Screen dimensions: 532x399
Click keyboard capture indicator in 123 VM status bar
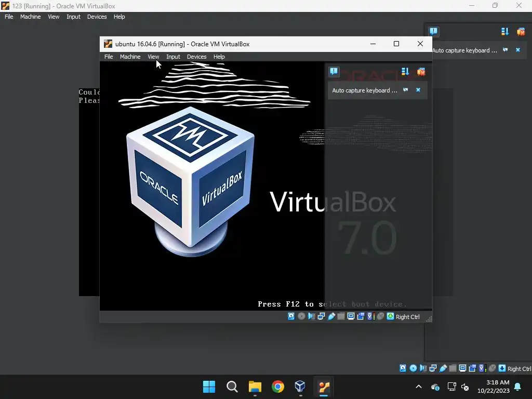tap(502, 368)
